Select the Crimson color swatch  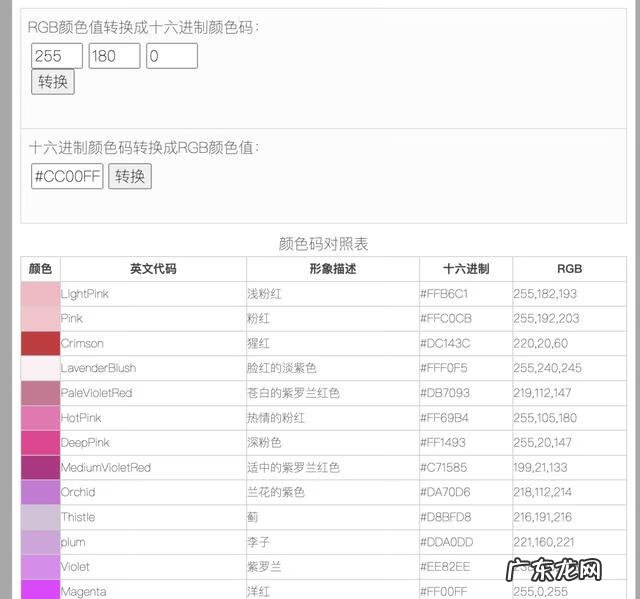pos(40,344)
